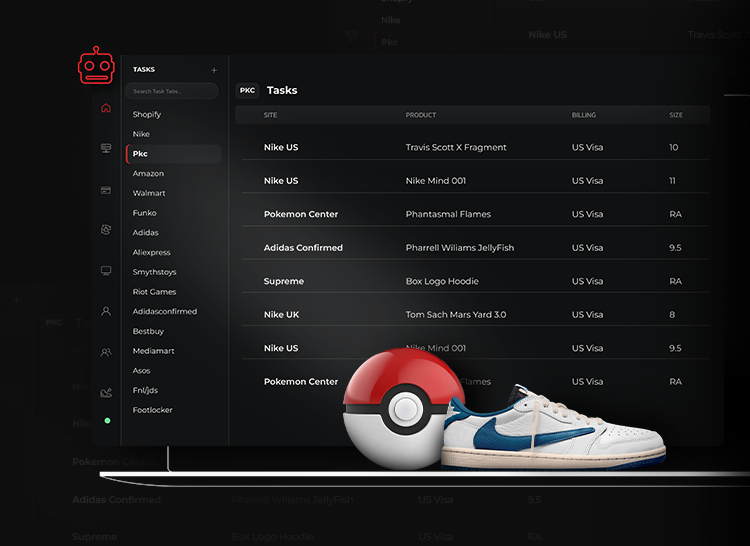750x546 pixels.
Task: Select Footlocker in the task list
Action: click(x=152, y=410)
